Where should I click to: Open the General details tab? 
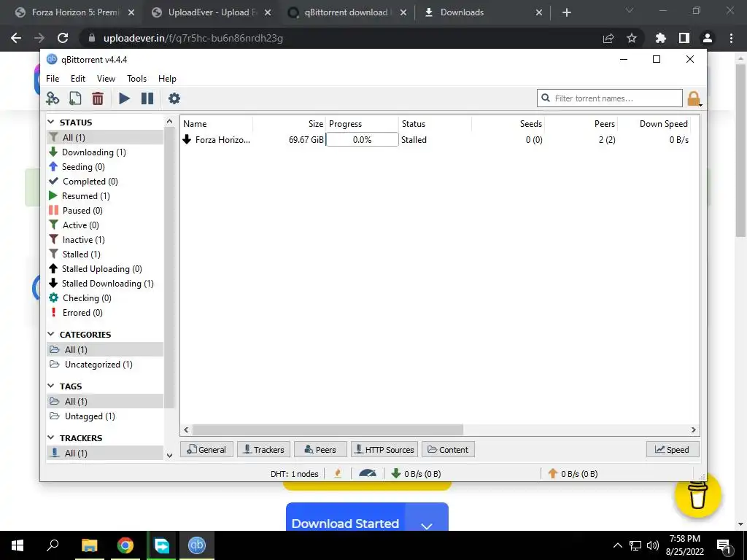pos(206,449)
